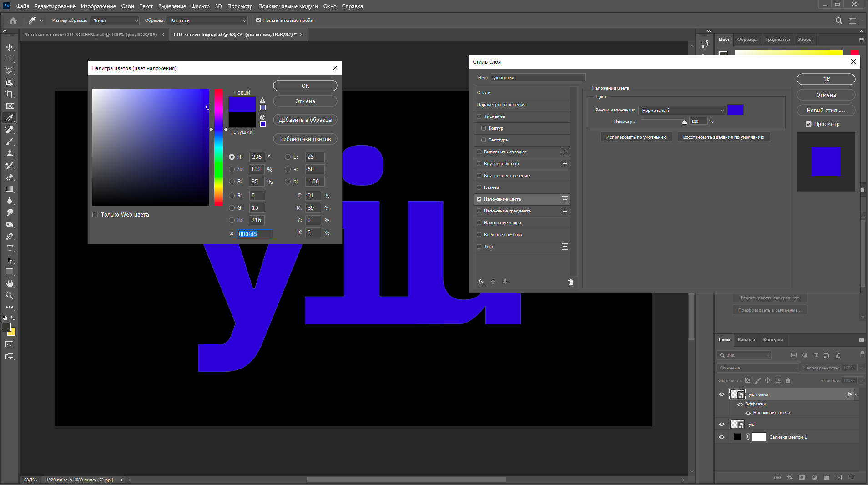868x485 pixels.
Task: Select the Move tool
Action: point(10,47)
